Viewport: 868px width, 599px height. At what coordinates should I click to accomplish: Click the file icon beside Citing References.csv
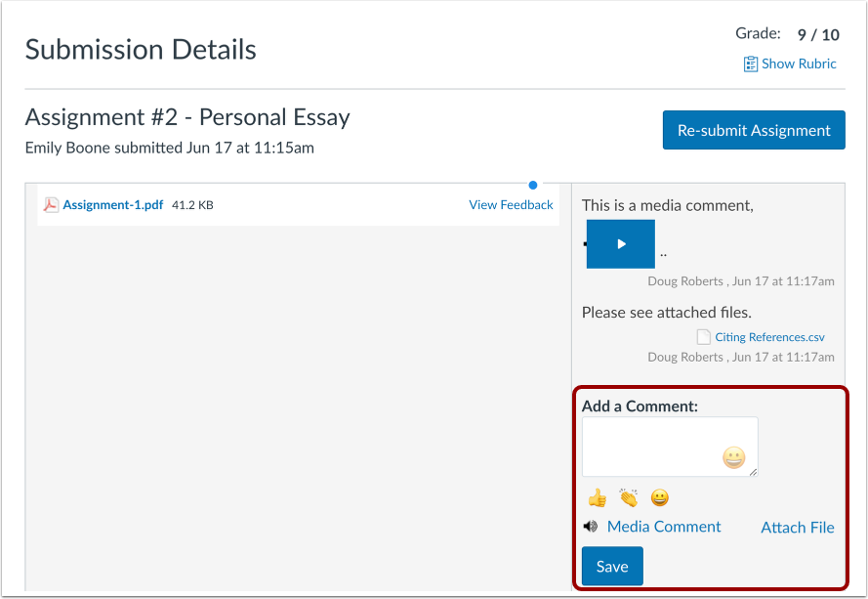click(x=703, y=337)
